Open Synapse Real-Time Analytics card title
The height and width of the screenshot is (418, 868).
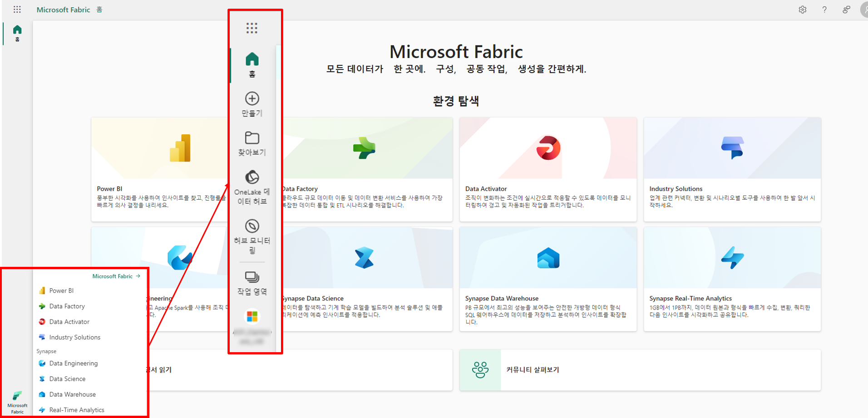[x=690, y=299]
